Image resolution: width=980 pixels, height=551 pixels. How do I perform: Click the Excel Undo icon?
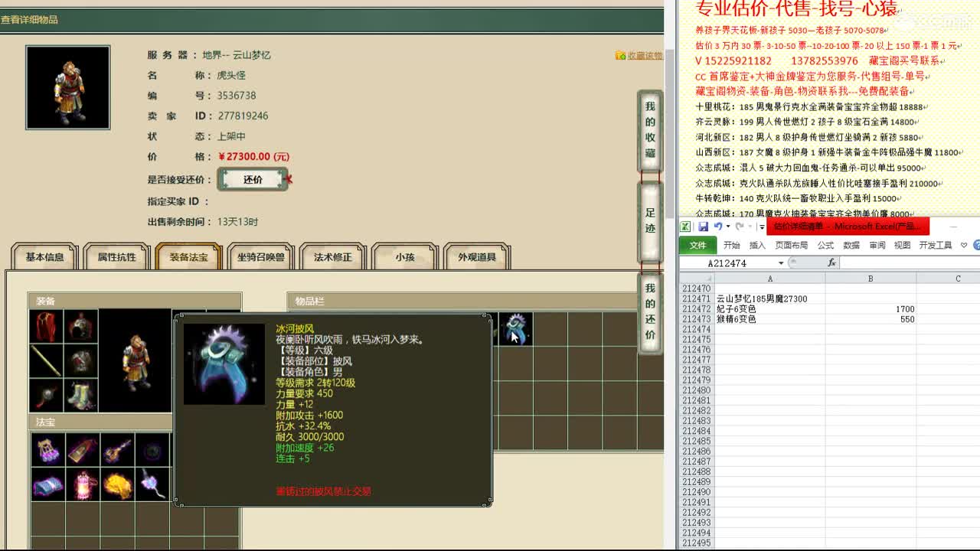[x=717, y=227]
